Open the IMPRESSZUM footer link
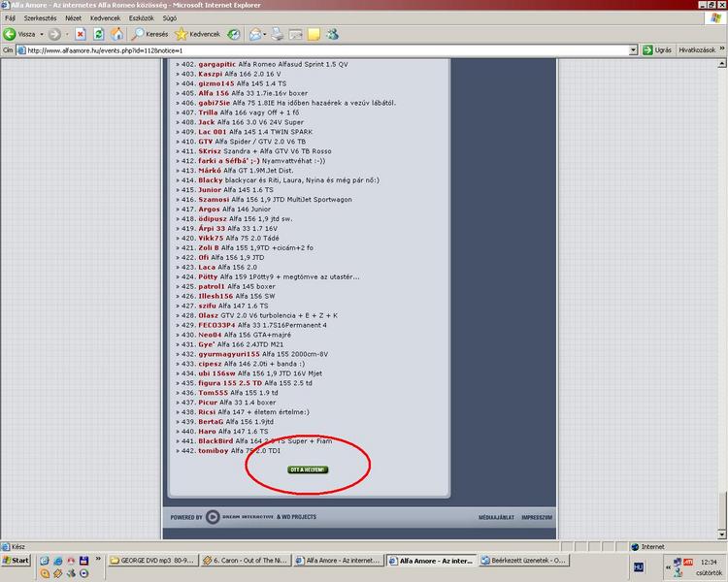The image size is (728, 582). pos(537,517)
